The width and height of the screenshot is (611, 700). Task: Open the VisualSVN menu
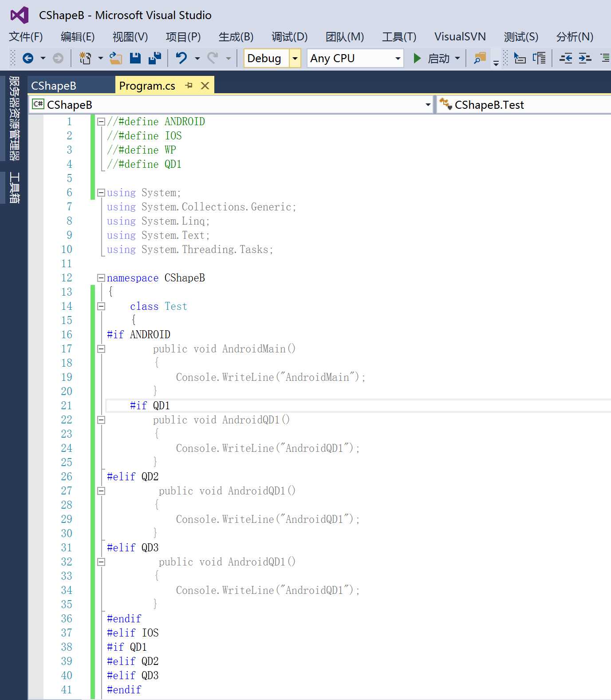(460, 36)
